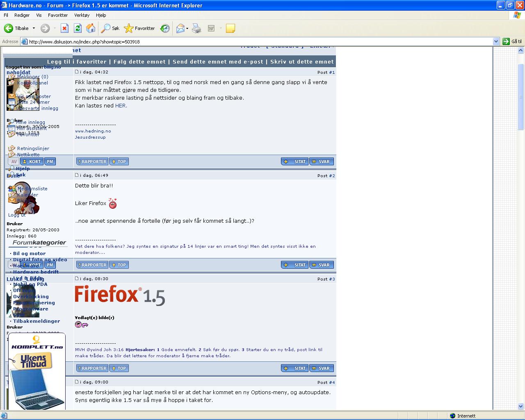Click the page vertical scrollbar thumb
Screen dimensions: 525x420
pyautogui.click(x=521, y=97)
